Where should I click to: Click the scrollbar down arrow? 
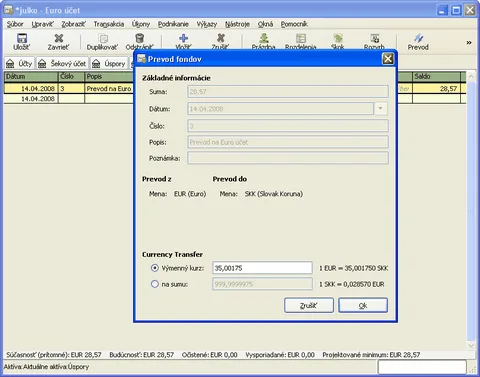tap(471, 346)
